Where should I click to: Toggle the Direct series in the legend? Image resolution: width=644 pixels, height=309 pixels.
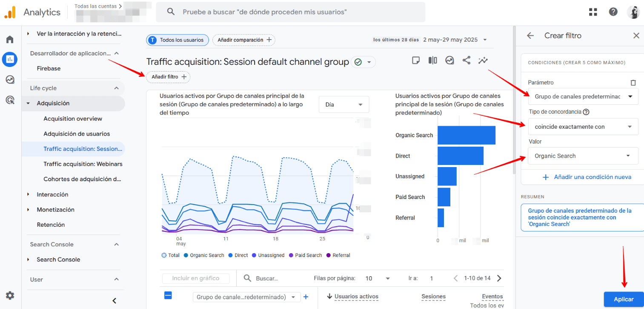(238, 255)
